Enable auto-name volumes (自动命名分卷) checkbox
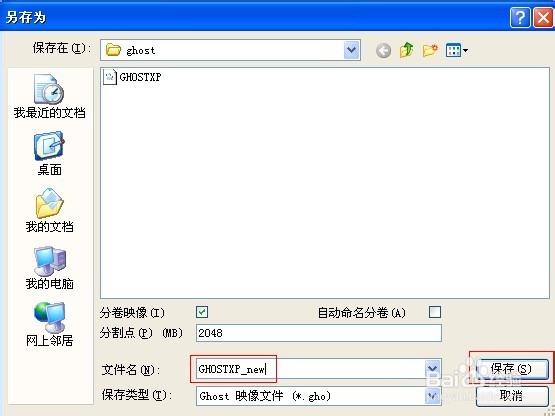 tap(435, 312)
